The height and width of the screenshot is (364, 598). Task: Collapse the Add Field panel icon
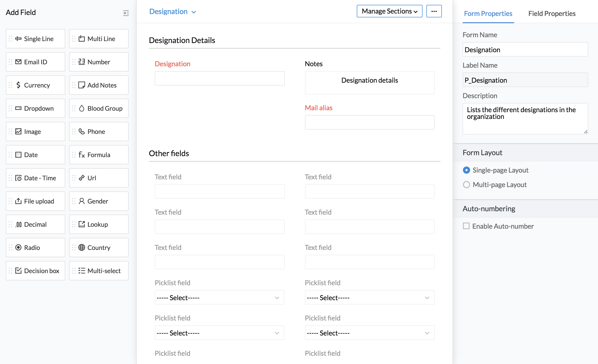(x=126, y=13)
